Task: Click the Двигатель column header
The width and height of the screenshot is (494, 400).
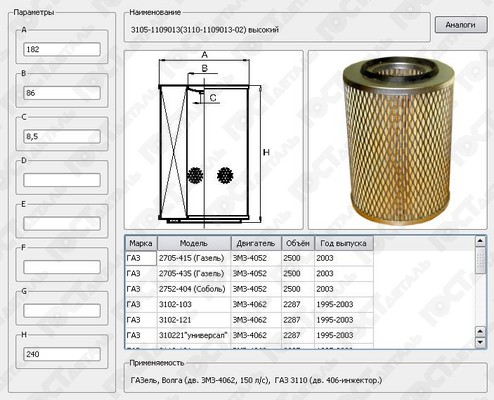Action: pyautogui.click(x=256, y=243)
